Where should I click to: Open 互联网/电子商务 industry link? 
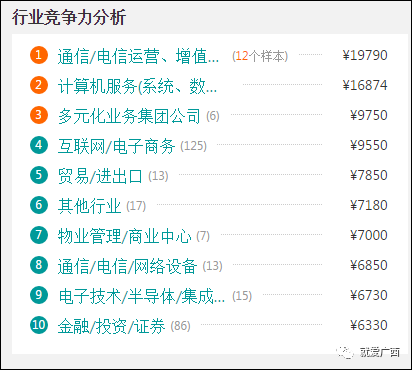(116, 146)
